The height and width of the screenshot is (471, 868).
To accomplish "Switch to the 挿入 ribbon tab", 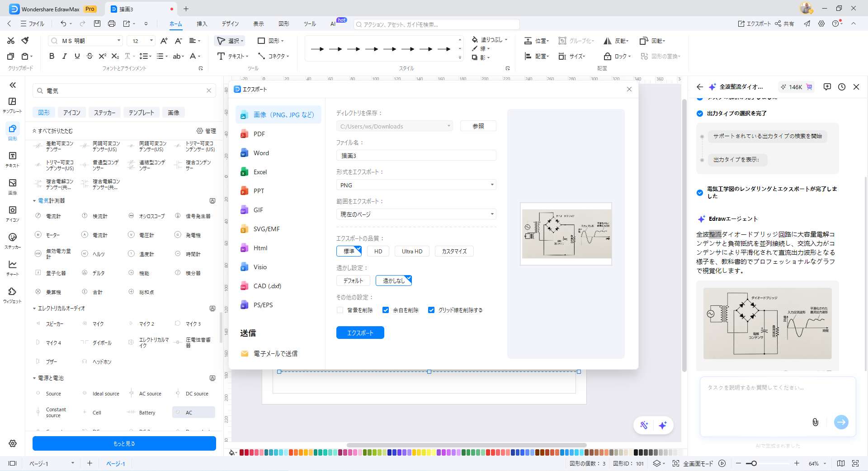I will [202, 24].
